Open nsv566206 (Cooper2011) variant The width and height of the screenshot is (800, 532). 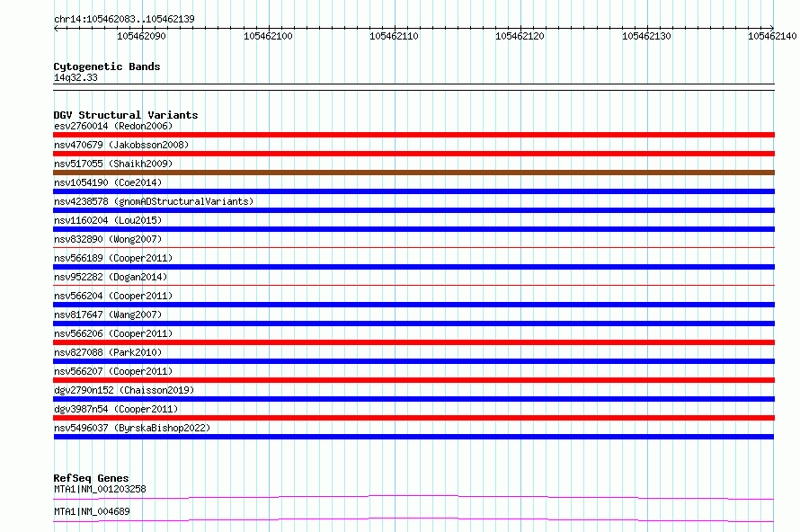pyautogui.click(x=113, y=333)
